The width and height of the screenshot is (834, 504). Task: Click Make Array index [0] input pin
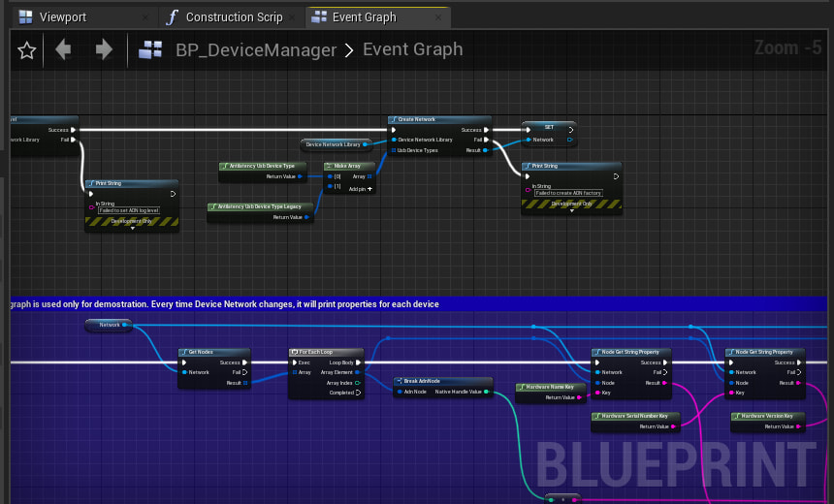330,176
